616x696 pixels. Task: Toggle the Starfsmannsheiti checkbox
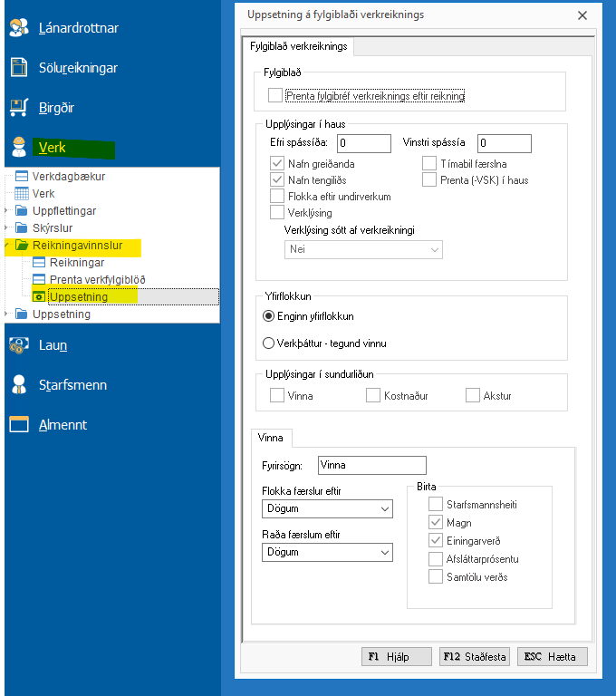(x=436, y=504)
